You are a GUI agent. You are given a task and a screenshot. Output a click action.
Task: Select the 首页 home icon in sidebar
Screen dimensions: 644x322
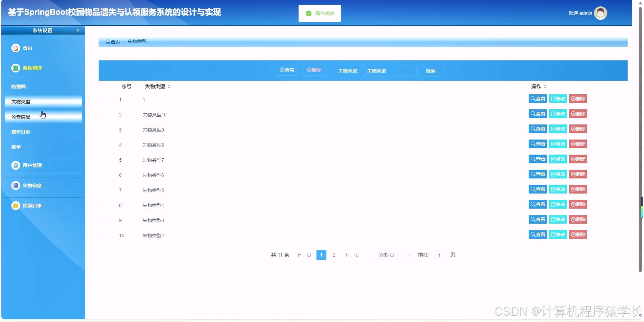pyautogui.click(x=15, y=48)
